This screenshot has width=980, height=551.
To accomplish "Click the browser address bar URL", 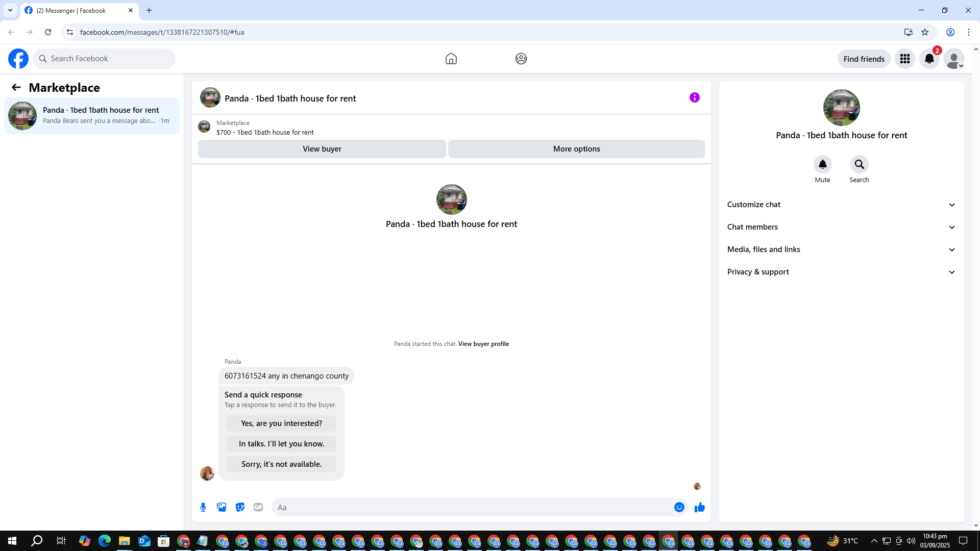I will coord(162,32).
